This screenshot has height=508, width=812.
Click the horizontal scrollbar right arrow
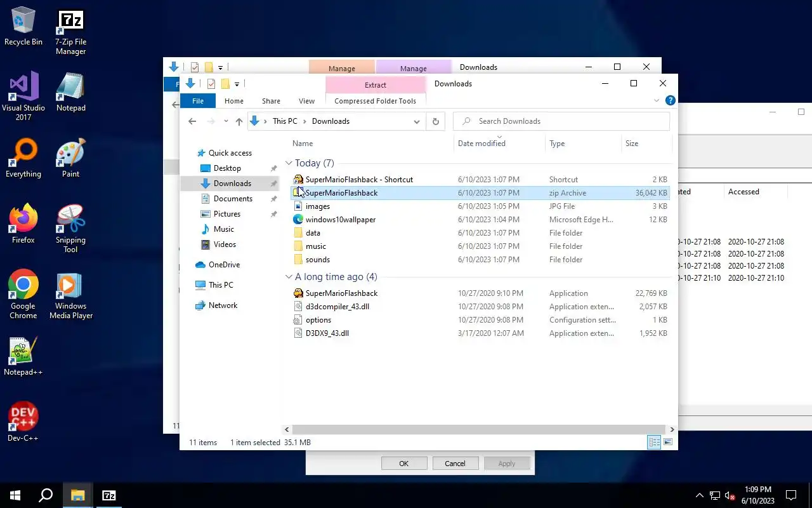click(672, 429)
